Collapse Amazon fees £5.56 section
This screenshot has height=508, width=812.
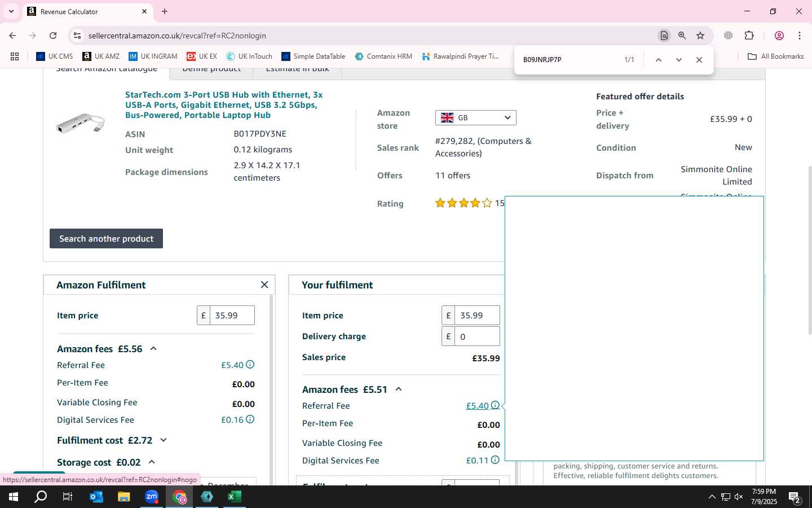pos(153,349)
